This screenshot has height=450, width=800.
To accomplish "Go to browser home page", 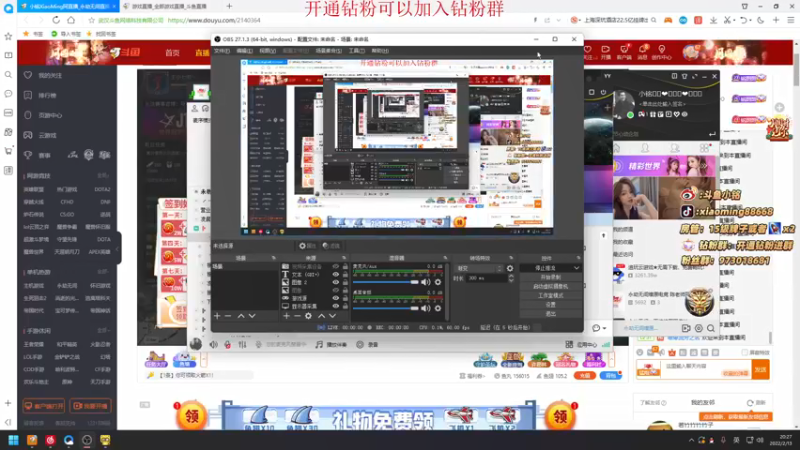I will click(71, 20).
